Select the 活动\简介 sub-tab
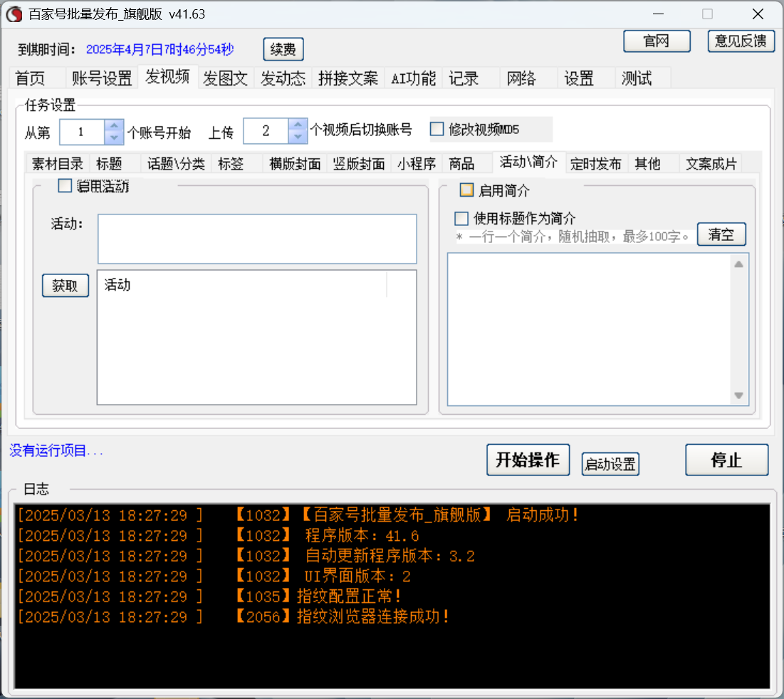This screenshot has width=784, height=699. 528,162
